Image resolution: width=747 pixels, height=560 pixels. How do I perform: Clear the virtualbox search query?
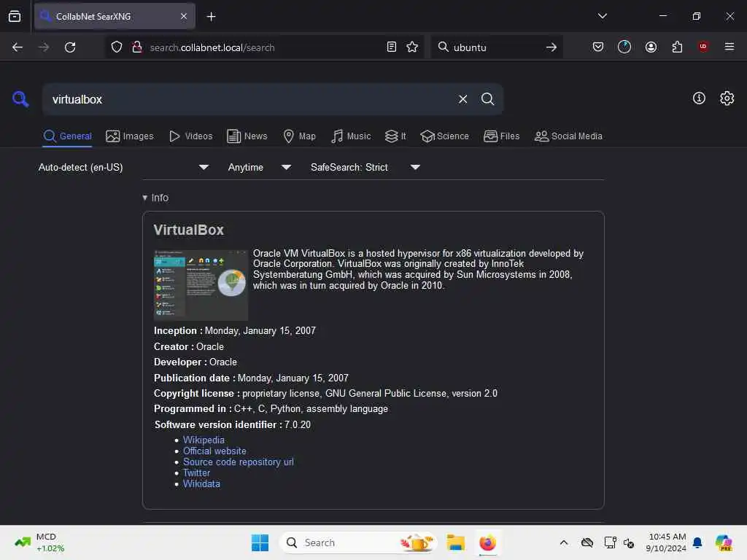point(462,99)
